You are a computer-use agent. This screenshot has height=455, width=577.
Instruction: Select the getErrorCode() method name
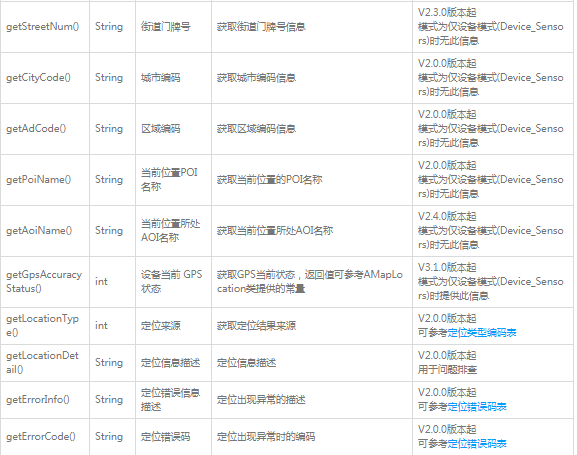pos(41,437)
